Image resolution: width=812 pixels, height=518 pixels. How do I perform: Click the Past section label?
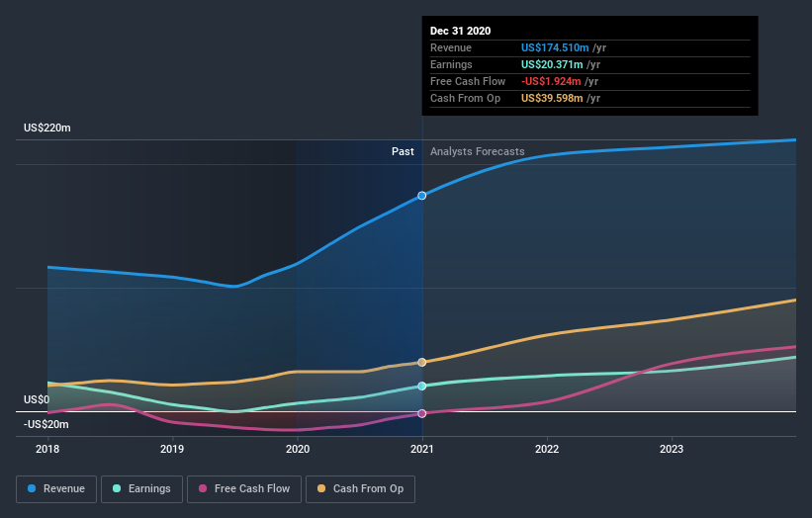click(x=403, y=151)
